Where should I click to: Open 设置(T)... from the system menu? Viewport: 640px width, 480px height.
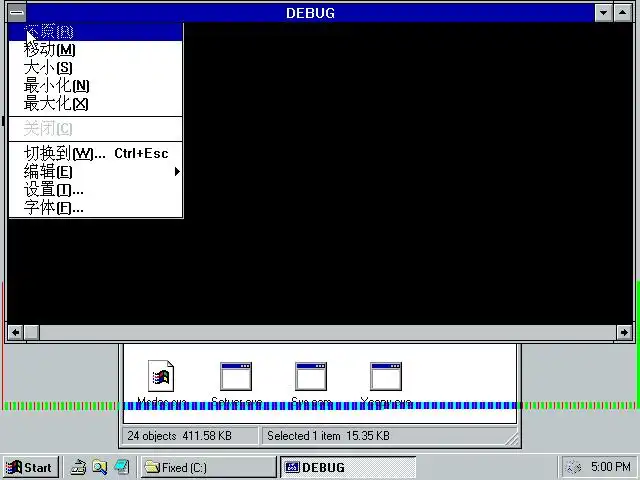point(96,190)
